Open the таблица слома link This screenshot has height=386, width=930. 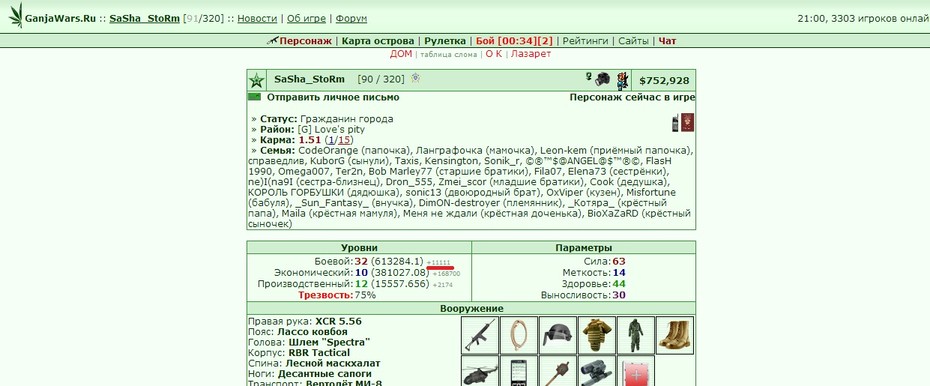448,55
